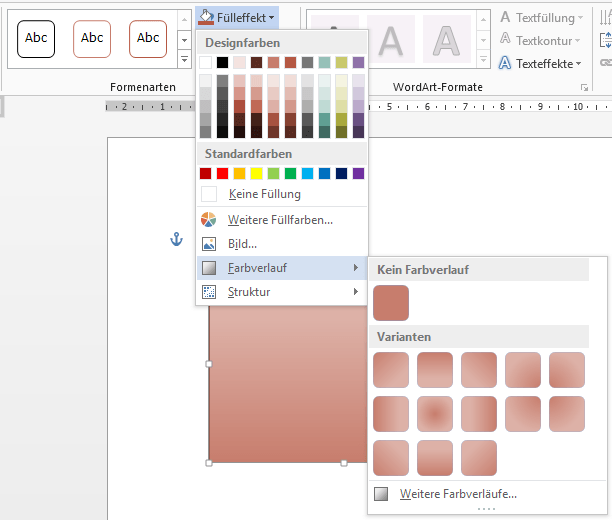
Task: Expand the Formenarten styles gallery
Action: pyautogui.click(x=184, y=61)
